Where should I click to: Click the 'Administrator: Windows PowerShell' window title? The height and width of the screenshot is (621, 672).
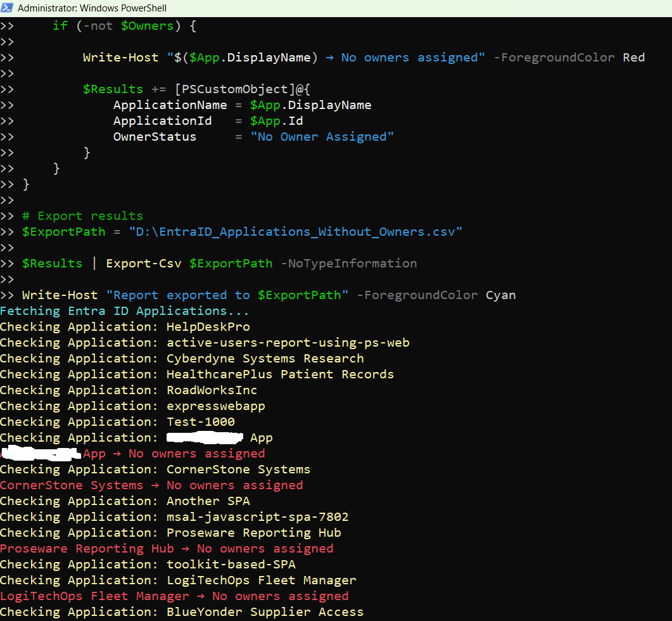(x=92, y=8)
